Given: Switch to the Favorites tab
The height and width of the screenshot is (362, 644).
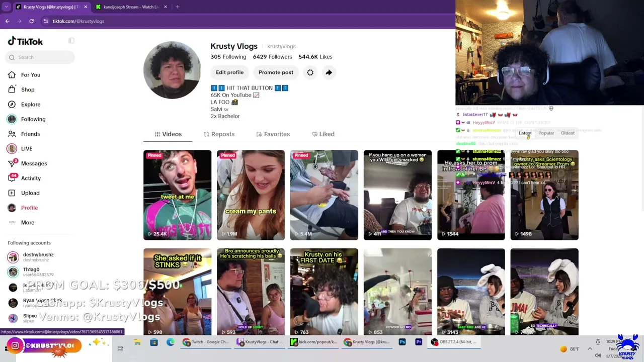Looking at the screenshot, I should click(x=273, y=134).
